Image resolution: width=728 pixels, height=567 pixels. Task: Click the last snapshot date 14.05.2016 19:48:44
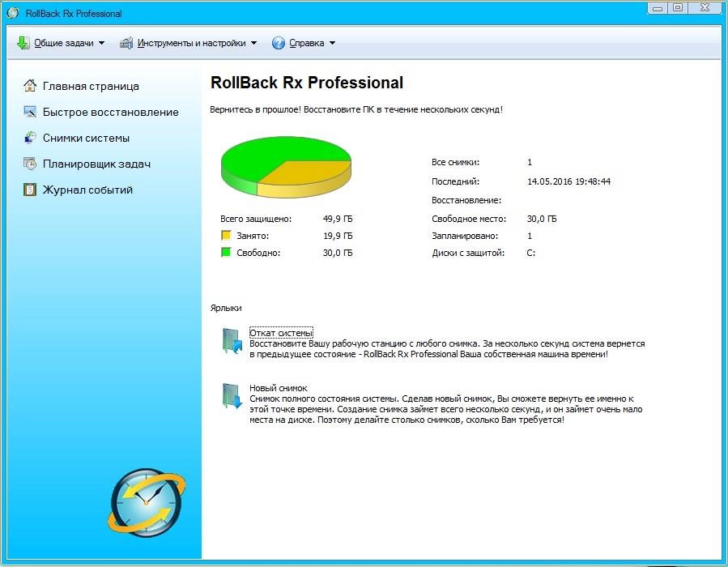pyautogui.click(x=568, y=181)
